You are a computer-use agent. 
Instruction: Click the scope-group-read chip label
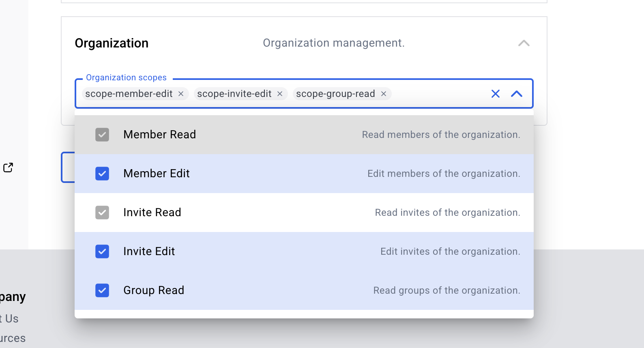click(335, 94)
